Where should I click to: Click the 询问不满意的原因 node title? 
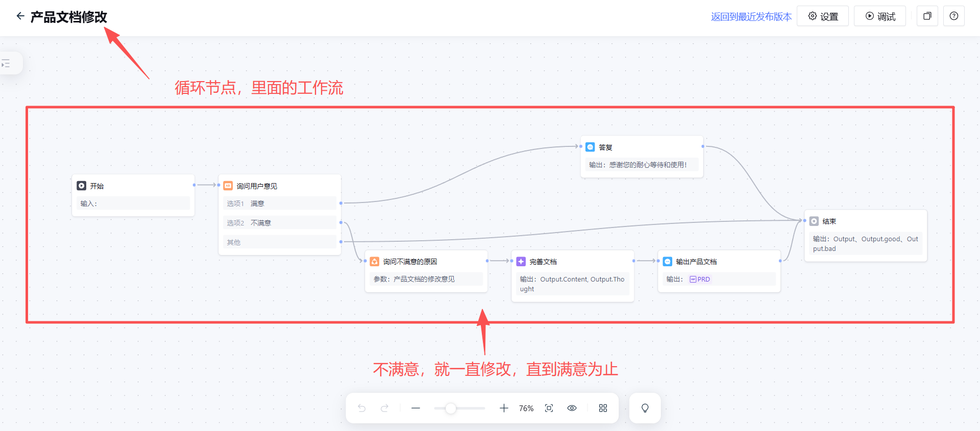tap(410, 262)
